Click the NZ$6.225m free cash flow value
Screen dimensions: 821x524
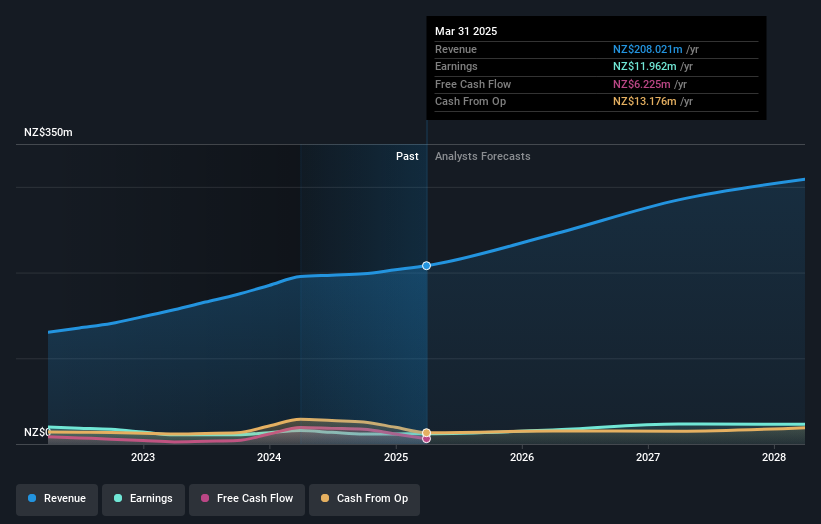[642, 84]
